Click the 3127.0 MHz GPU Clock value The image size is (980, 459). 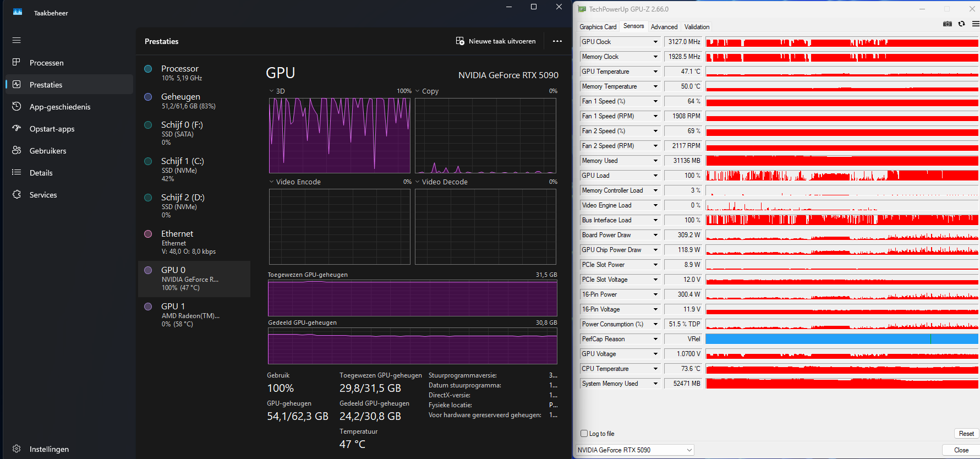[683, 42]
